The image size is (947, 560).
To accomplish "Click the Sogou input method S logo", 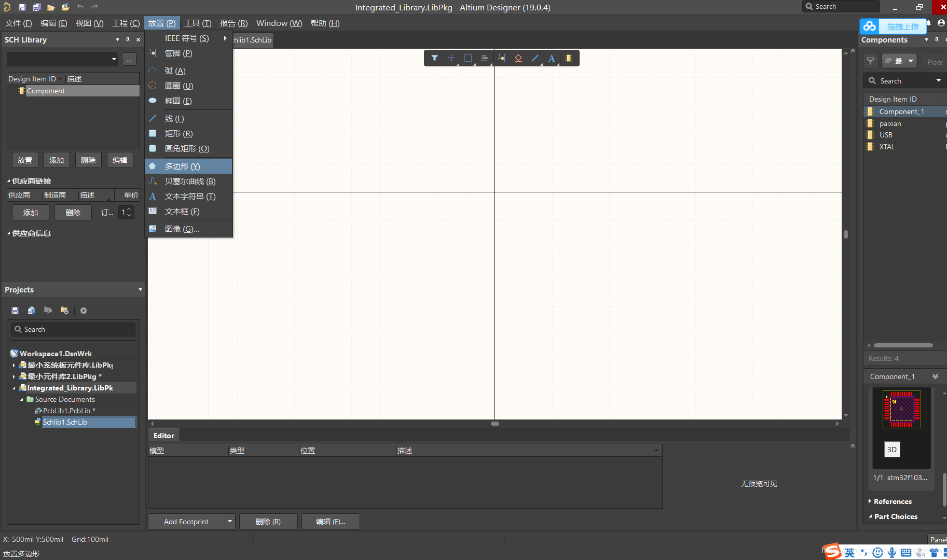I will click(x=833, y=551).
